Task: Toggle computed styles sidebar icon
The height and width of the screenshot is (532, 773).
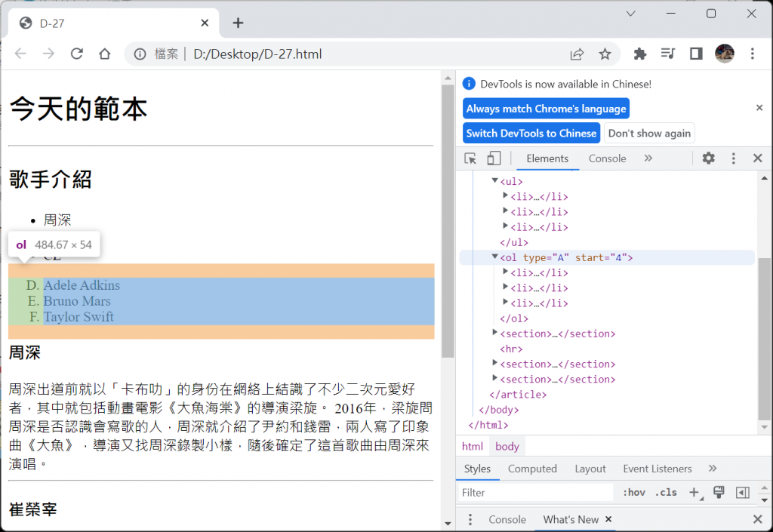Action: pos(743,492)
